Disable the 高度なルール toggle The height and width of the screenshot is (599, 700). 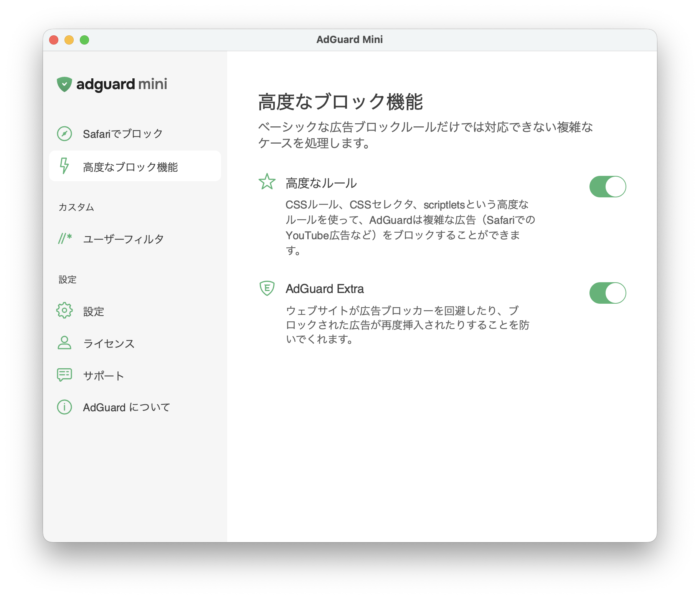coord(608,187)
